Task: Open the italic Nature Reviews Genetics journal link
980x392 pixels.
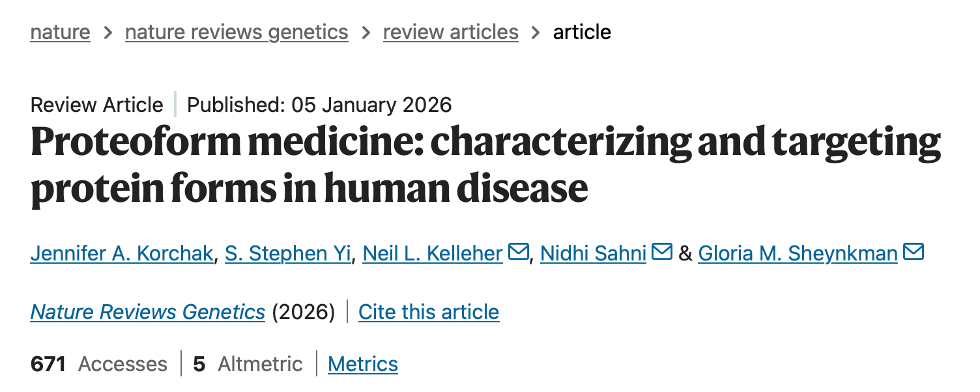Action: click(148, 312)
